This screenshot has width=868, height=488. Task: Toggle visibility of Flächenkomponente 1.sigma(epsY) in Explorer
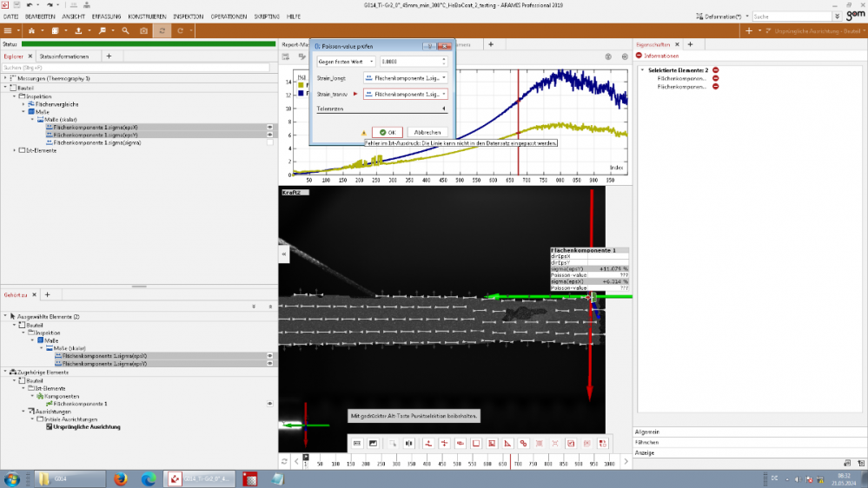[269, 135]
